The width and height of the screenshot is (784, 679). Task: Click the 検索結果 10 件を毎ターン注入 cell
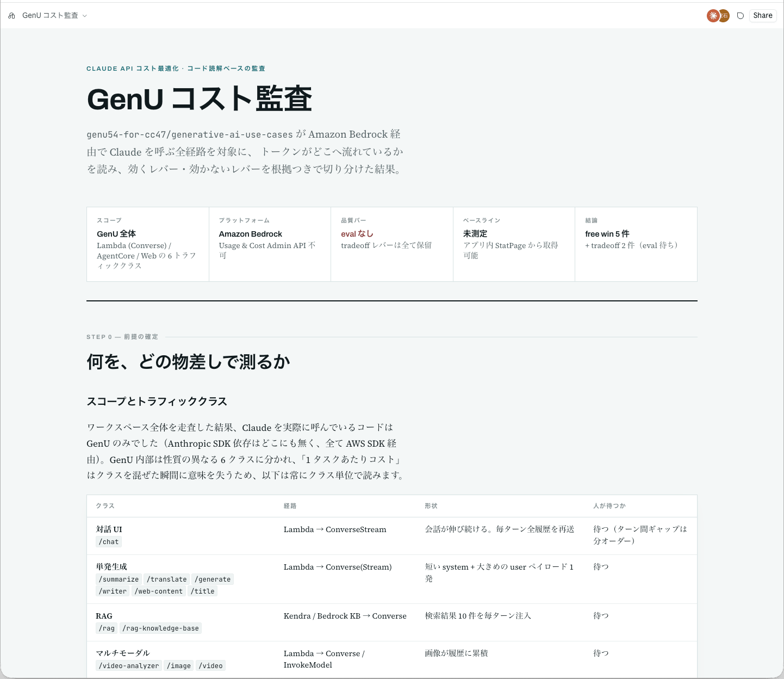[x=478, y=616]
